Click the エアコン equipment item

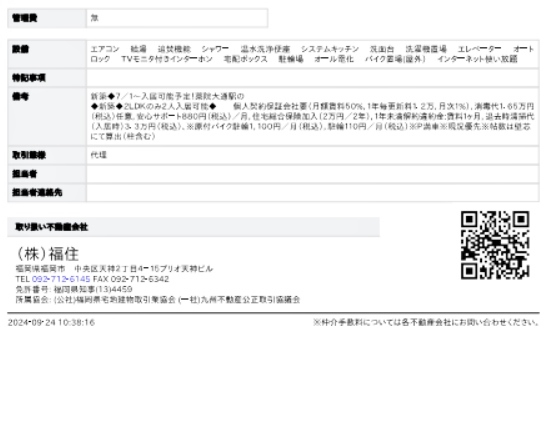coord(105,49)
